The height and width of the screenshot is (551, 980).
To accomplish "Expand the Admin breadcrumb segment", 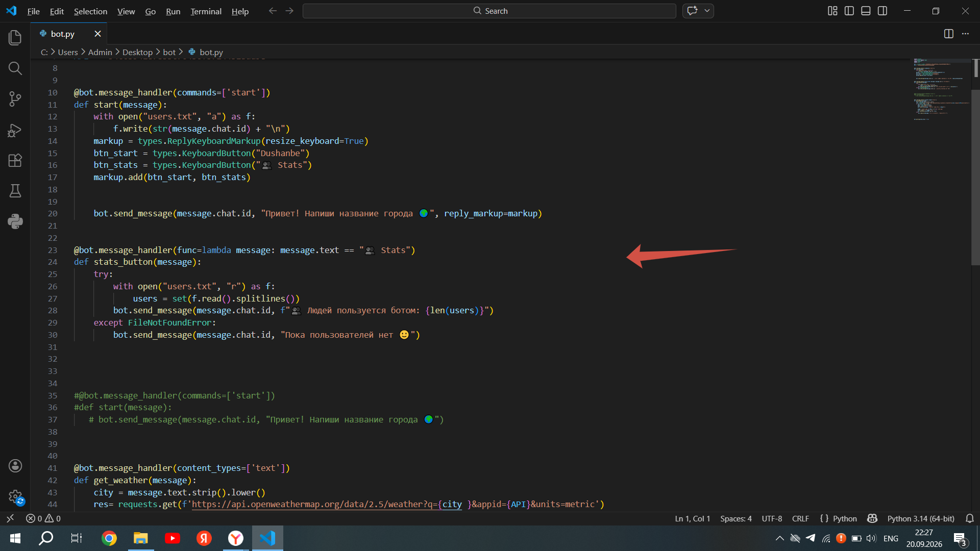I will pos(100,52).
